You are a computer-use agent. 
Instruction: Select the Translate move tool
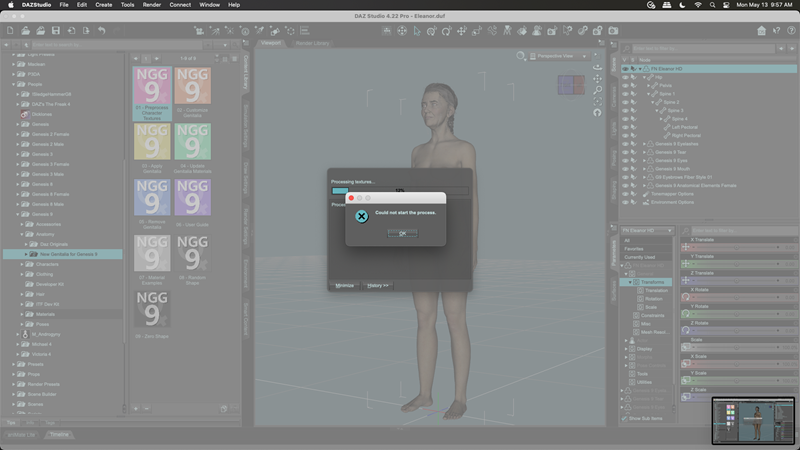(x=462, y=31)
